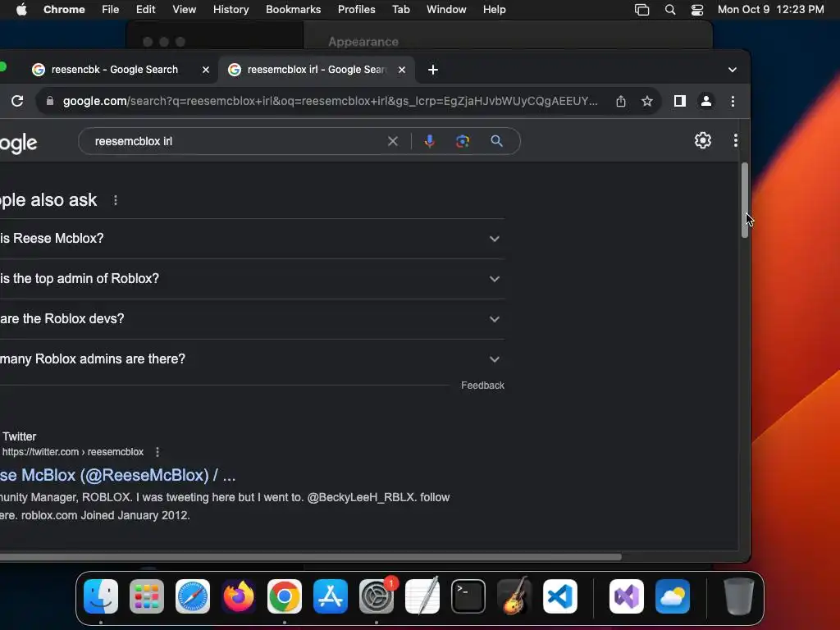
Task: Open the Chrome application menu
Action: pos(64,10)
